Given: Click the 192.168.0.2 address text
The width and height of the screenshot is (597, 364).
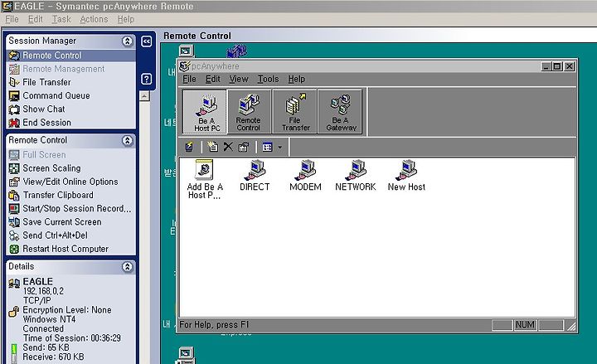Looking at the screenshot, I should [x=43, y=291].
